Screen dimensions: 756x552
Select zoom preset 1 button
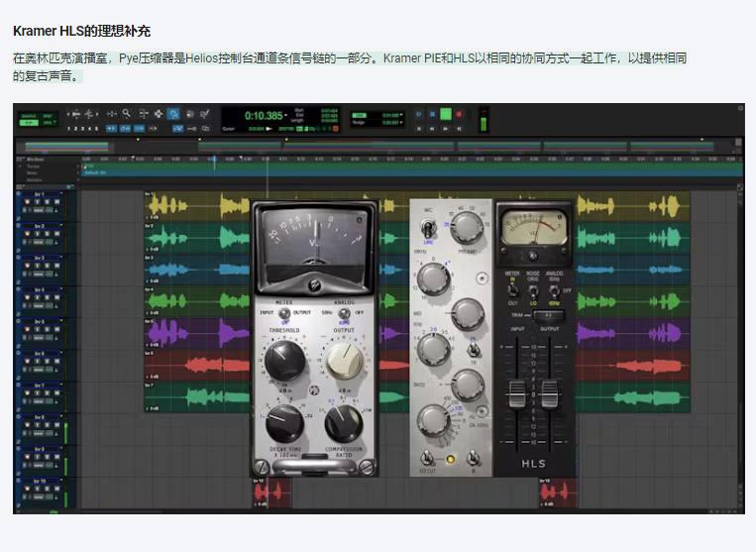69,129
